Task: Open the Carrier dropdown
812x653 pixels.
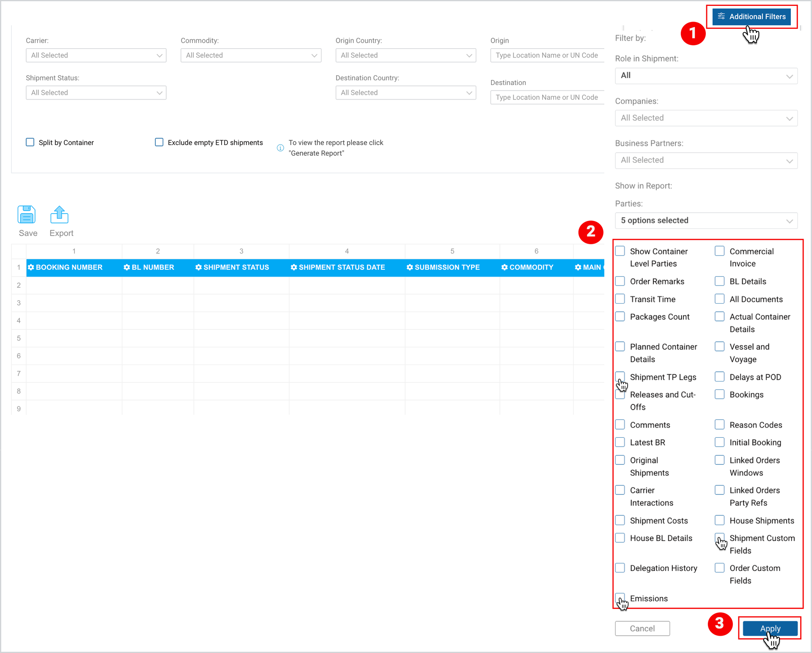Action: click(96, 55)
